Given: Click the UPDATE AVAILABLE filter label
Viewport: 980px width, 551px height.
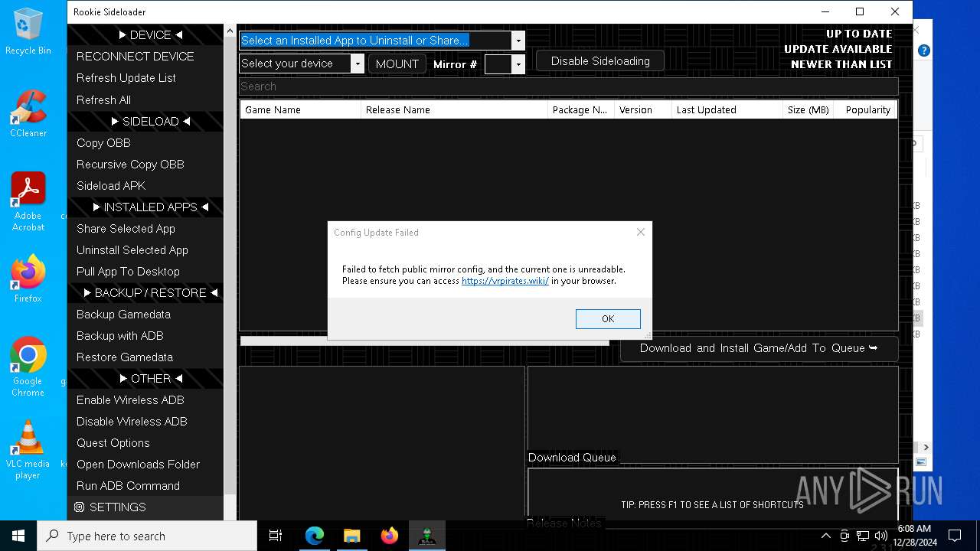Looking at the screenshot, I should [x=838, y=49].
